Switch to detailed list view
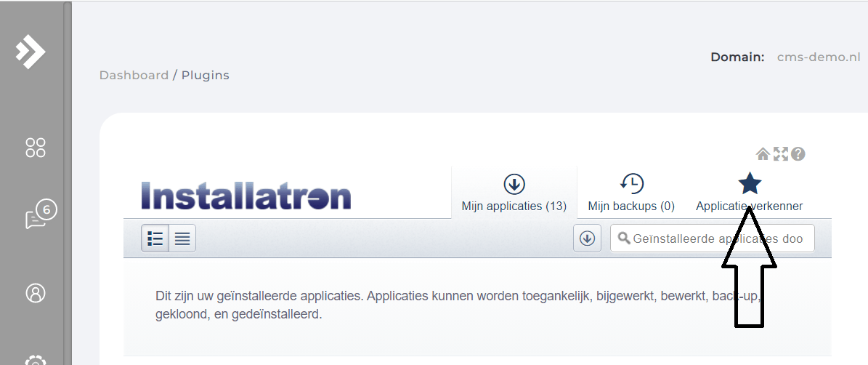This screenshot has width=868, height=365. [155, 238]
